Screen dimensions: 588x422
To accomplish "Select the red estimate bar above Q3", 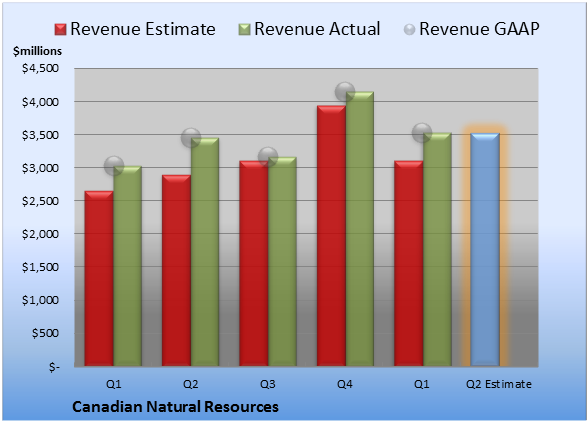I will tap(254, 263).
